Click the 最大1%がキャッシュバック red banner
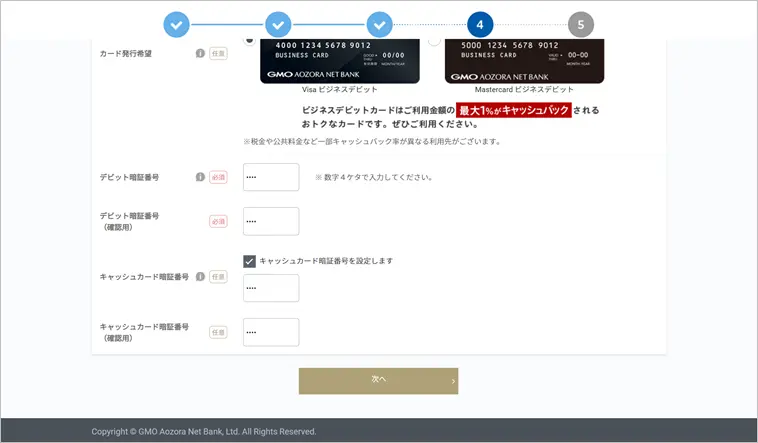The height and width of the screenshot is (443, 758). 514,110
